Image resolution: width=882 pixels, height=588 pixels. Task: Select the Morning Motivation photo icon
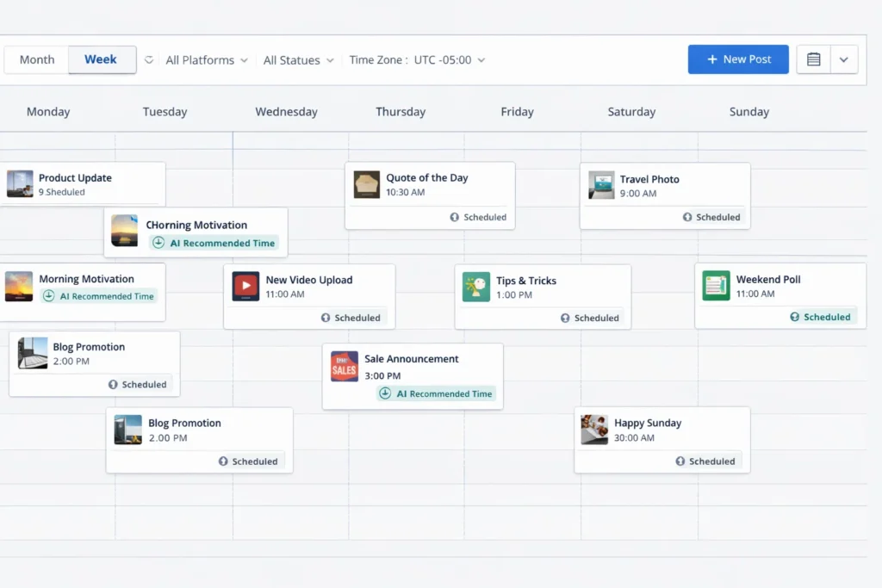20,285
